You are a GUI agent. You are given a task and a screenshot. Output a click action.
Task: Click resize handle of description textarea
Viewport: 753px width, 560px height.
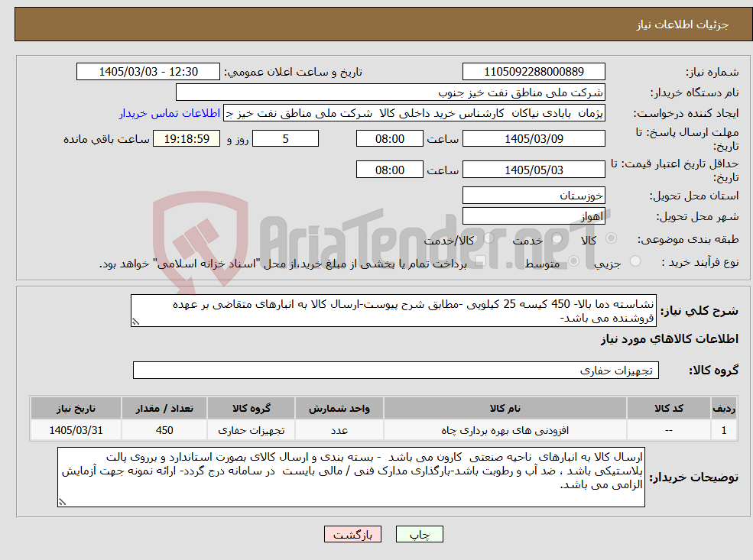click(x=135, y=322)
